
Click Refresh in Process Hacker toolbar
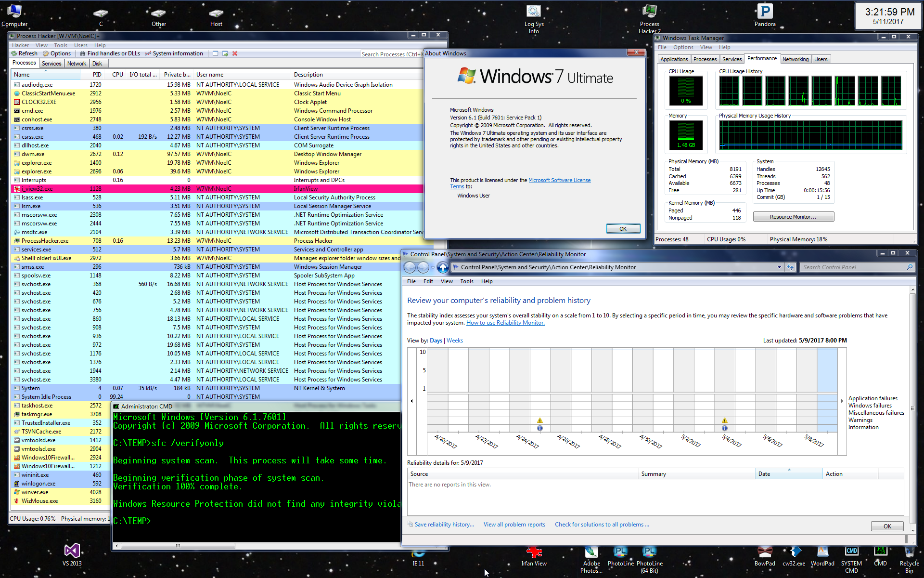coord(24,53)
